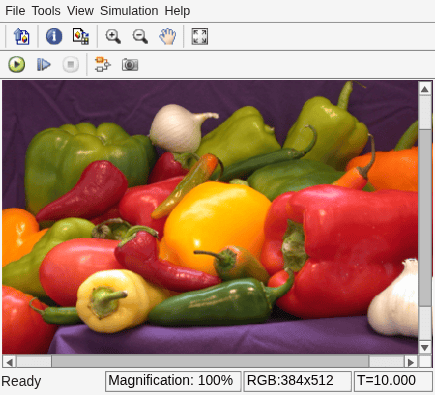Click the horizontal scrollbar thumb
This screenshot has width=435, height=395.
click(210, 362)
